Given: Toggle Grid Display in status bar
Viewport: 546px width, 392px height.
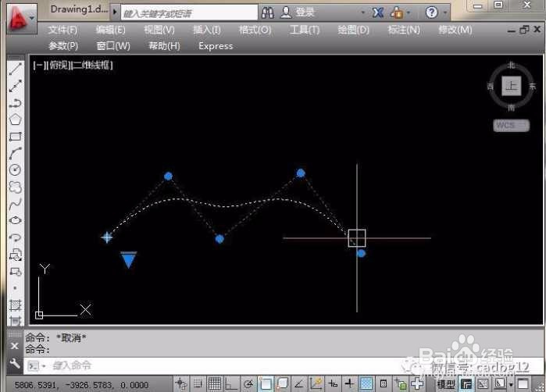Looking at the screenshot, I should tap(215, 384).
